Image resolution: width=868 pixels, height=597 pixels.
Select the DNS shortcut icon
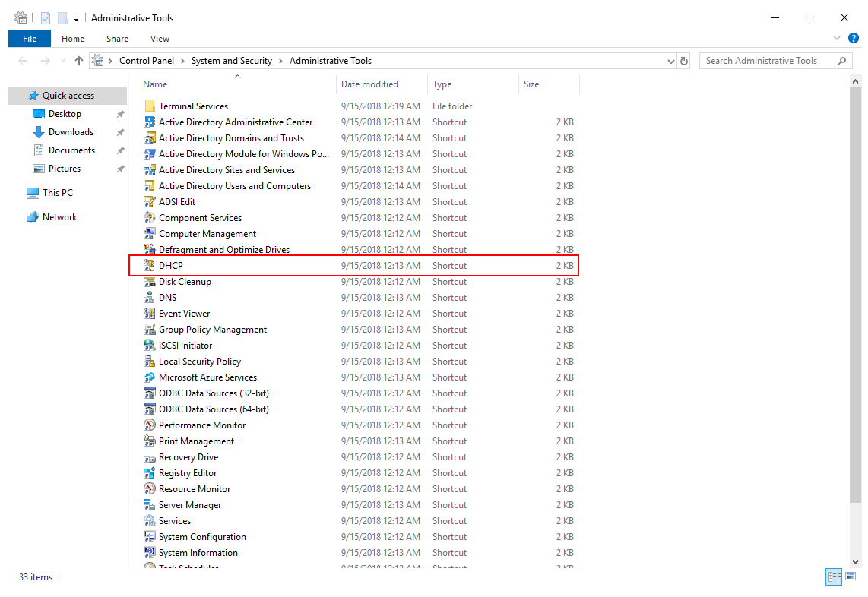(x=149, y=298)
